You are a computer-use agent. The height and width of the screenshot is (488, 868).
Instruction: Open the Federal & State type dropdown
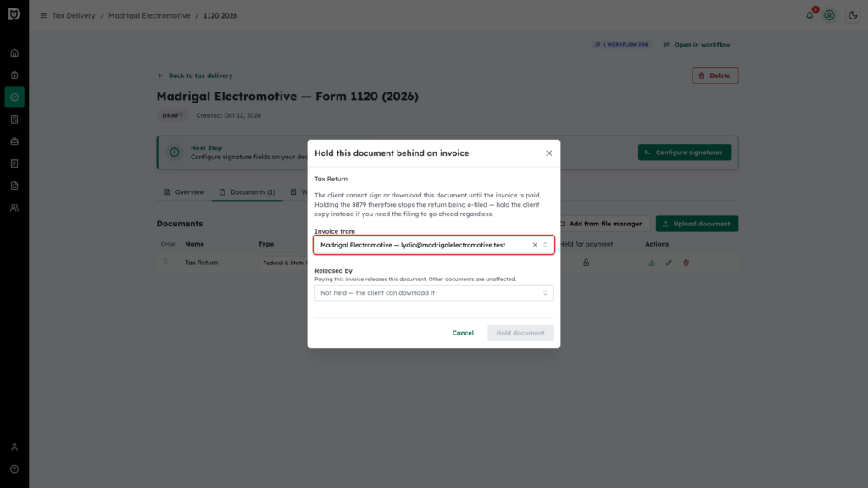pyautogui.click(x=283, y=263)
